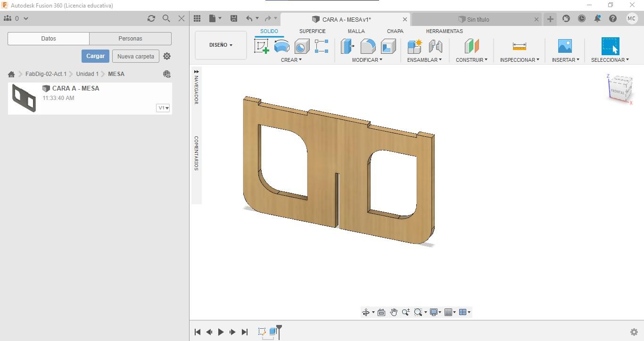
Task: Open the Job Status clock icon
Action: pos(582,18)
